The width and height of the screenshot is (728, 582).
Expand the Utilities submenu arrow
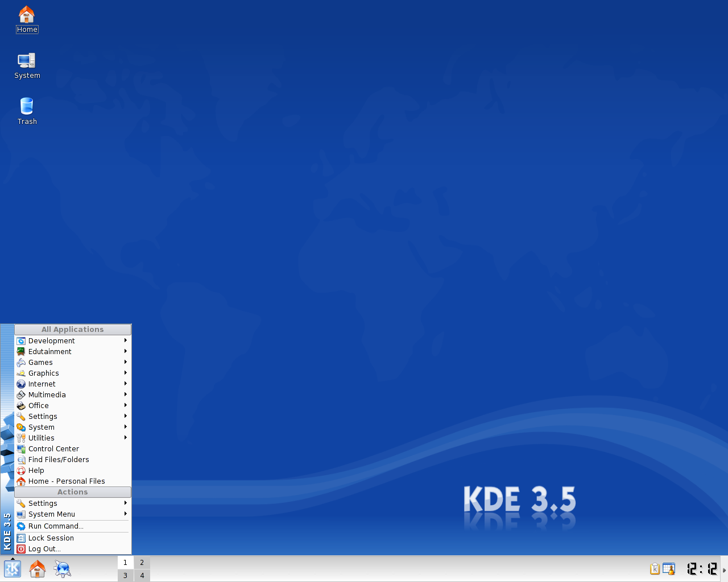point(126,438)
